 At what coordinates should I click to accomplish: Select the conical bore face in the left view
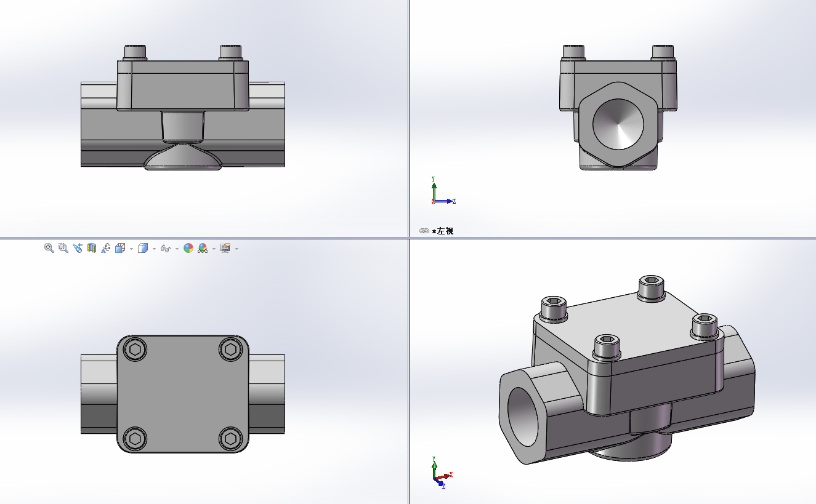[618, 123]
